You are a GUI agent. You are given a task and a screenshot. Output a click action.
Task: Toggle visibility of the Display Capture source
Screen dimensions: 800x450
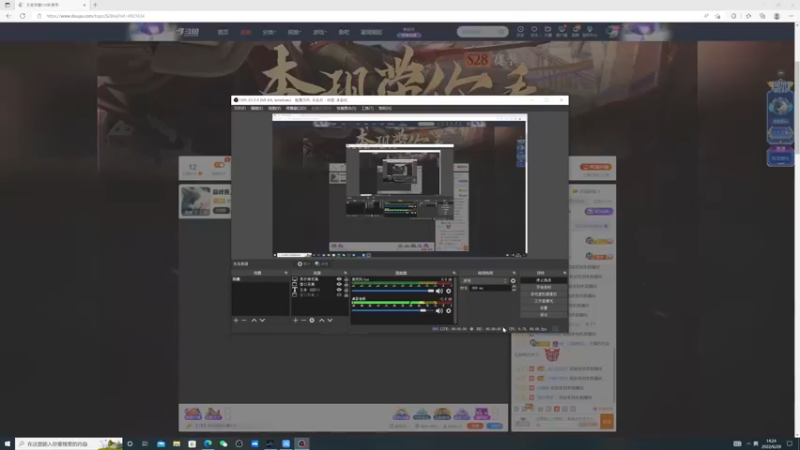point(339,279)
